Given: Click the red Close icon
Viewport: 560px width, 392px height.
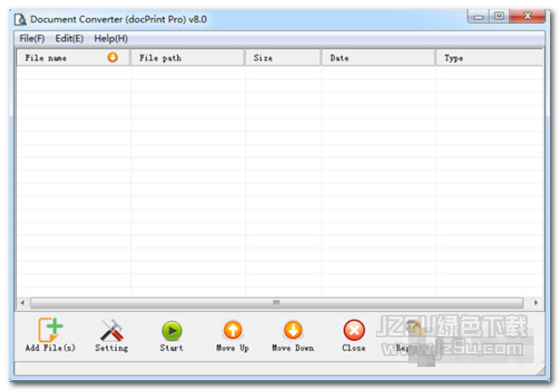Looking at the screenshot, I should tap(354, 330).
